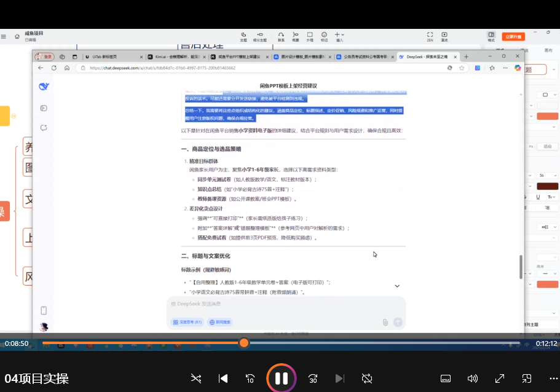Open the shape style dropdown in format panel
The height and width of the screenshot is (392, 560).
point(548,95)
